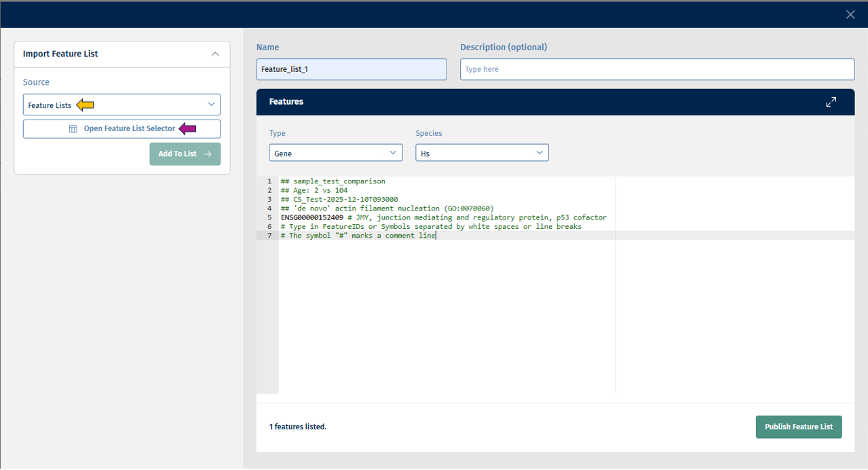
Task: Select the Name field containing Feature_list_1
Action: tap(351, 69)
